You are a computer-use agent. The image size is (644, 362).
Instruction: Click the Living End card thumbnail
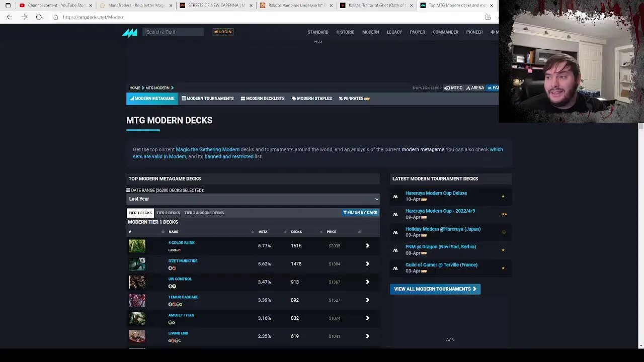[x=137, y=336]
